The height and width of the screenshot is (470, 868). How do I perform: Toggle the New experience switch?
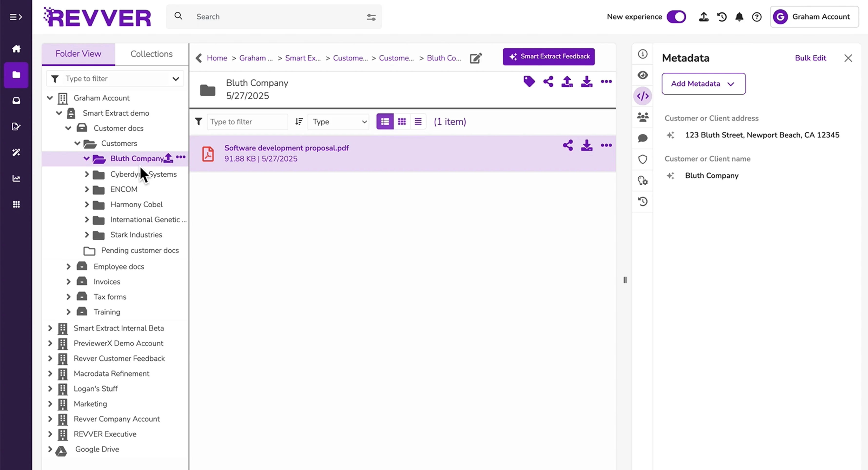(676, 17)
